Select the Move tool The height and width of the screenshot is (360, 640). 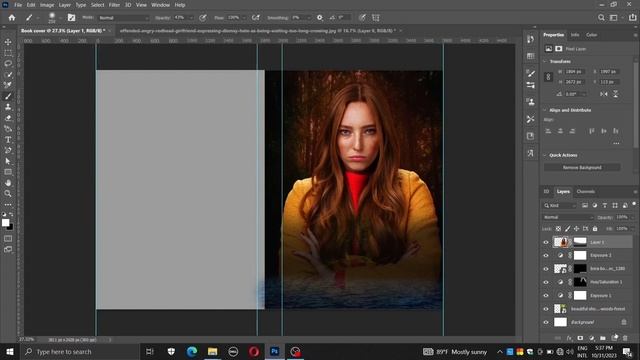(8, 42)
